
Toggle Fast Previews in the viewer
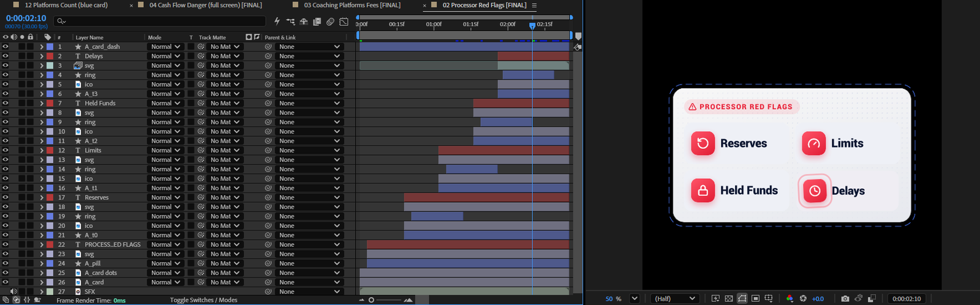pyautogui.click(x=715, y=298)
